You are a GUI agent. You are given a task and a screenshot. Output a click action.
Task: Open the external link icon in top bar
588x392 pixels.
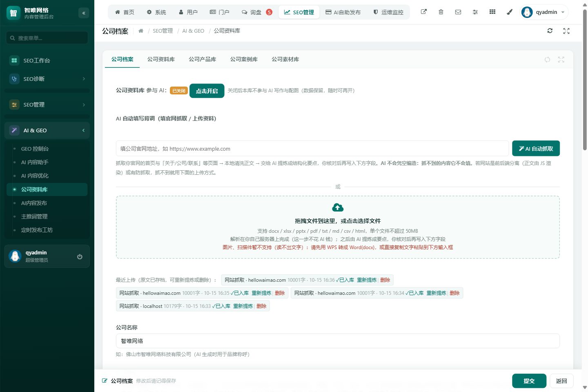(424, 12)
